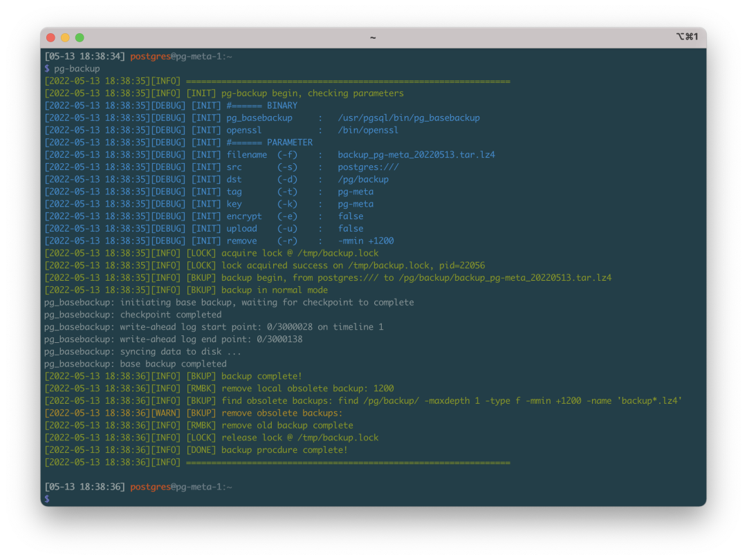Click postgres username in the top prompt

click(x=150, y=56)
